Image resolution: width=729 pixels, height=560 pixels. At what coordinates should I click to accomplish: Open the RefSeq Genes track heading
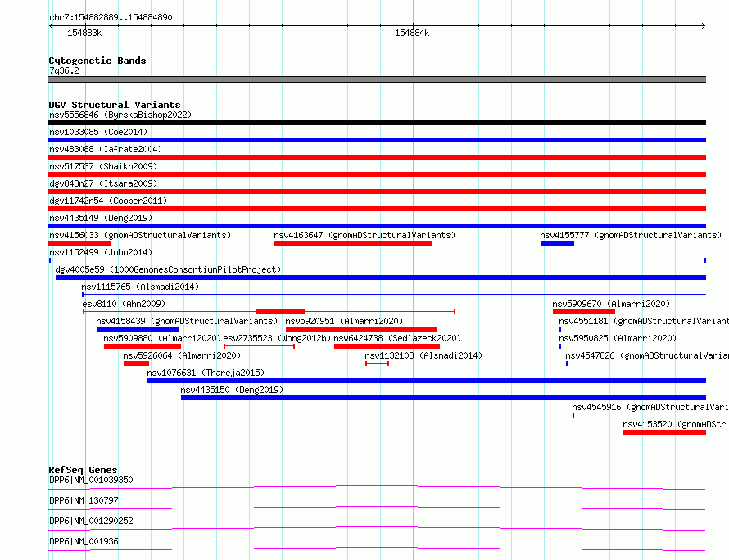click(83, 470)
